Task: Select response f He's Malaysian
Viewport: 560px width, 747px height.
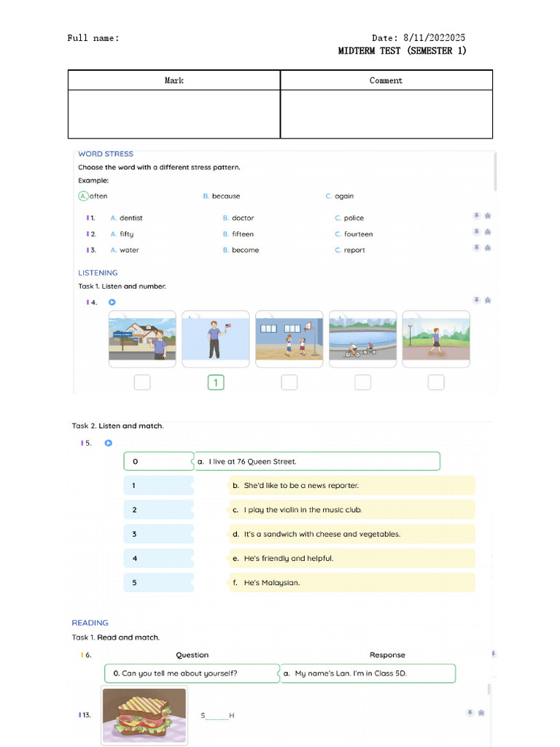Action: click(352, 583)
